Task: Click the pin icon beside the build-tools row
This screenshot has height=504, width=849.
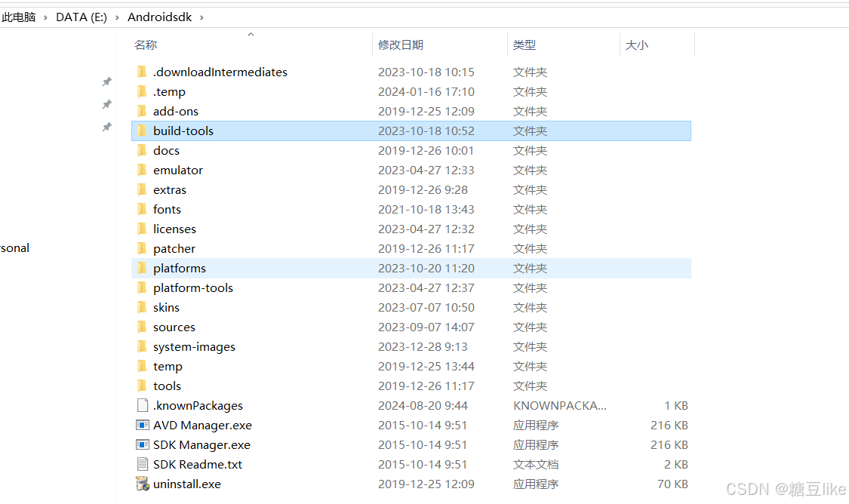Action: click(106, 128)
